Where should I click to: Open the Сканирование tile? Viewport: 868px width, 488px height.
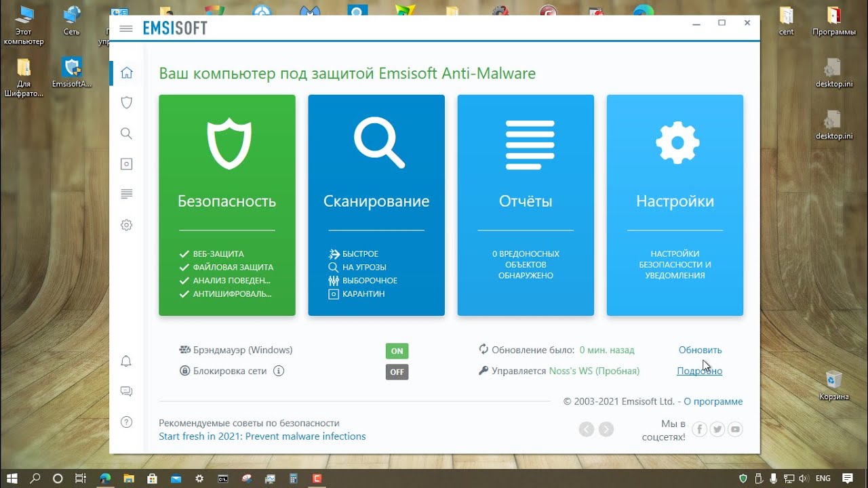[376, 205]
